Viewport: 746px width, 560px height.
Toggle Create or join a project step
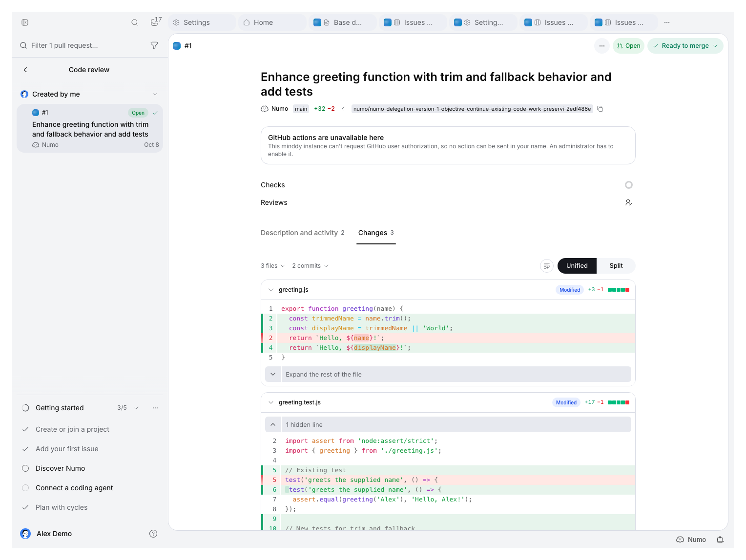tap(25, 429)
